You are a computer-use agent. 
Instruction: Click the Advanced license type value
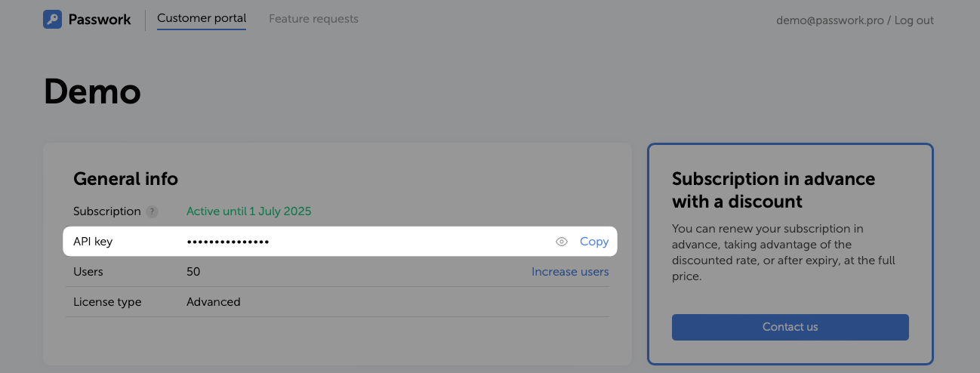(x=213, y=302)
